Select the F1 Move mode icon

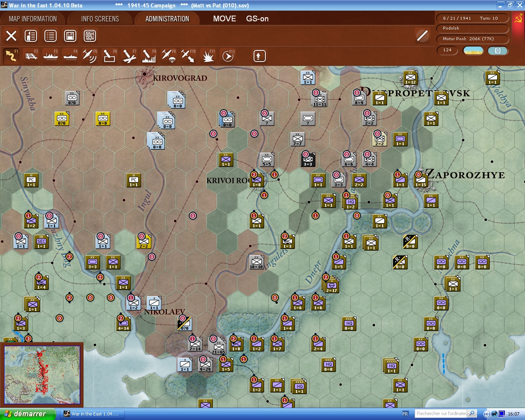tap(11, 56)
